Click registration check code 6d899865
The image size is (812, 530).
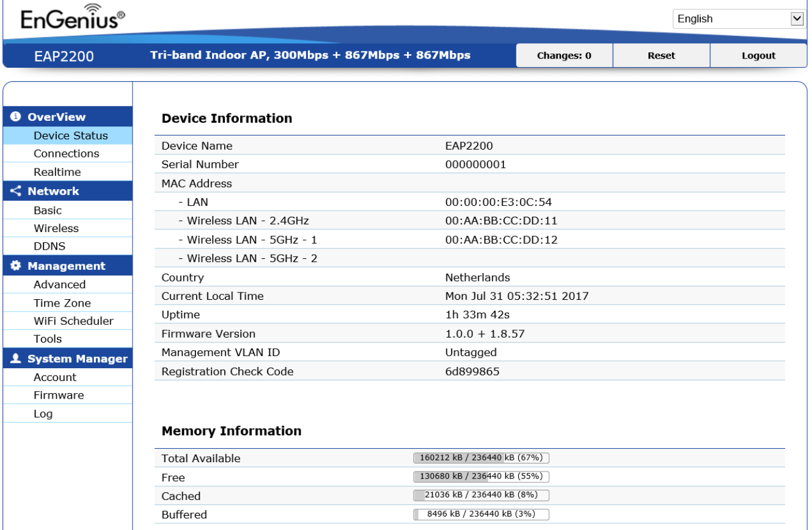tap(472, 371)
